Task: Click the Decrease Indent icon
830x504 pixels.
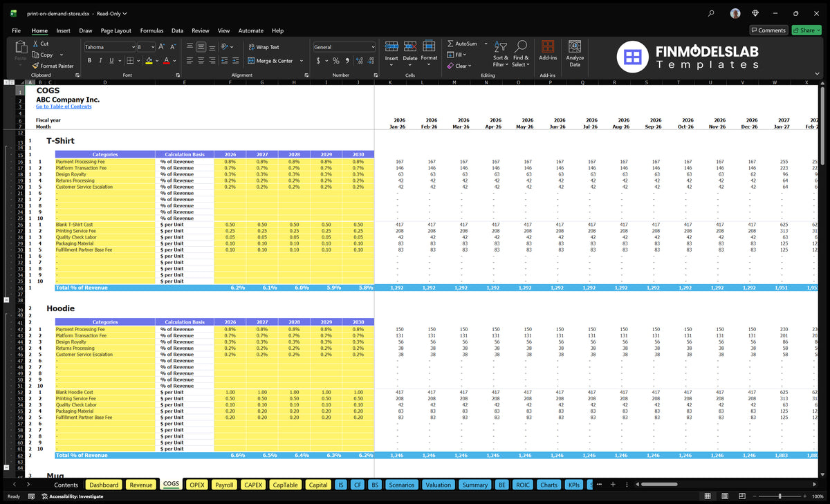Action: (x=225, y=60)
